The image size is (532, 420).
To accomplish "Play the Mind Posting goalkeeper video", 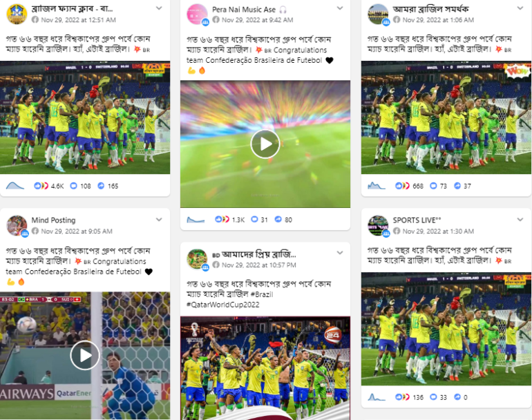I will click(85, 355).
